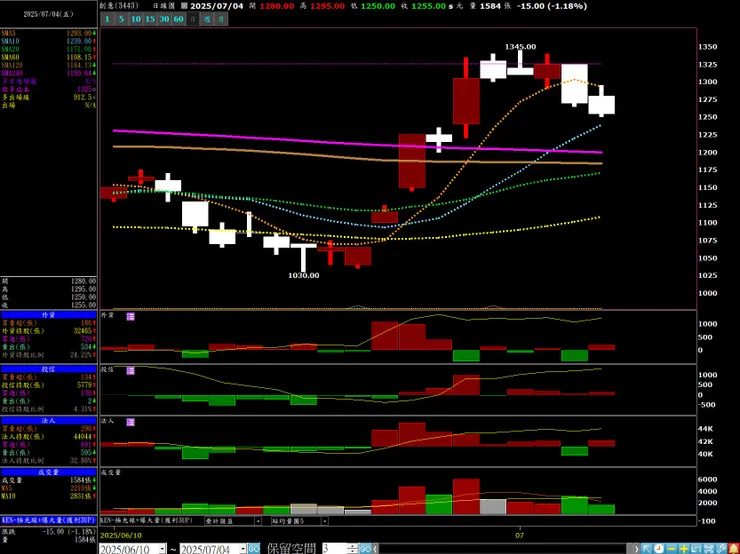
Task: Click the 法人持股(張) 44044 row
Action: point(49,436)
